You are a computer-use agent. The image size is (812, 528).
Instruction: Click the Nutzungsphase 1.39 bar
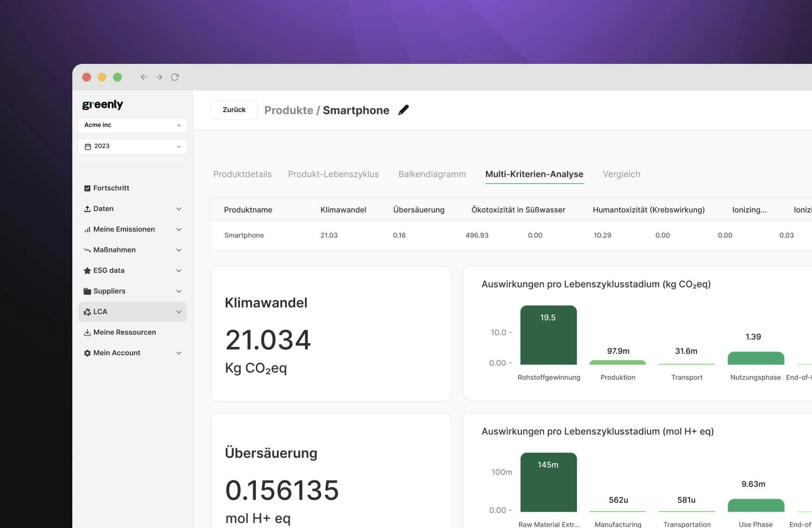(756, 358)
